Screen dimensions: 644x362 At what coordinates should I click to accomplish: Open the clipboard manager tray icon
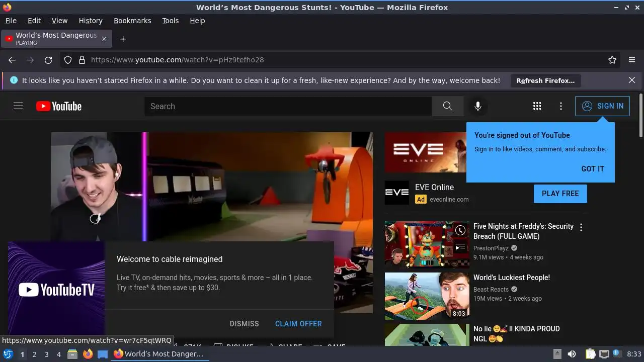(x=591, y=354)
